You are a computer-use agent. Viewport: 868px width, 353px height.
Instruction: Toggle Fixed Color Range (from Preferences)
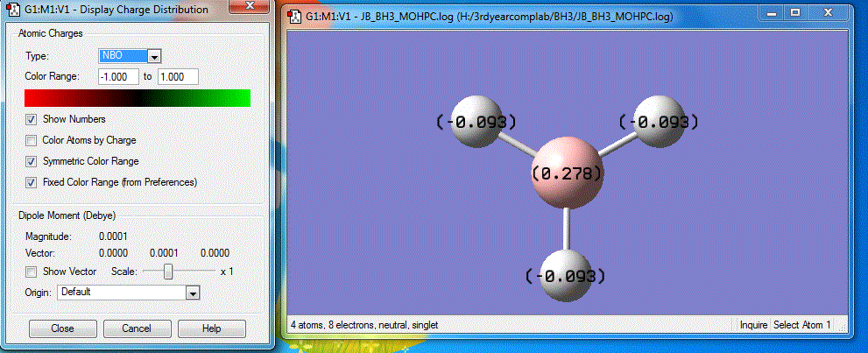(32, 182)
